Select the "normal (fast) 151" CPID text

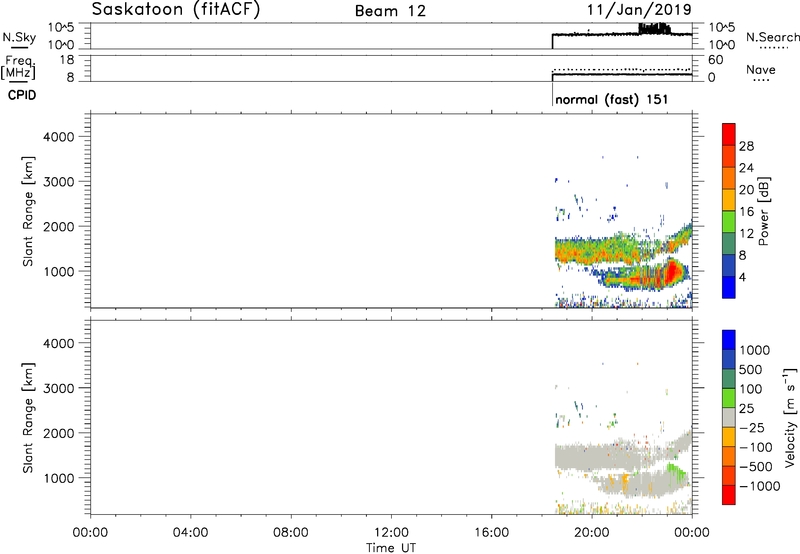point(611,99)
